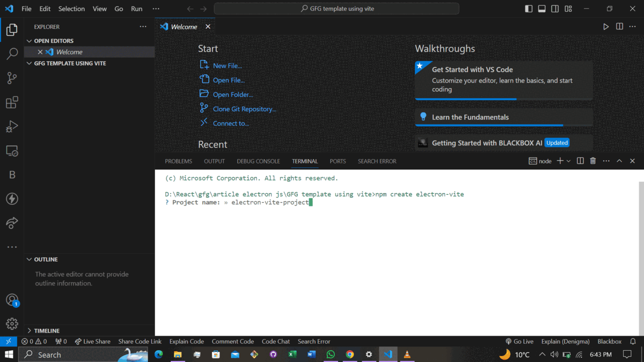
Task: Open the new terminal launch profile dropdown
Action: [x=568, y=161]
